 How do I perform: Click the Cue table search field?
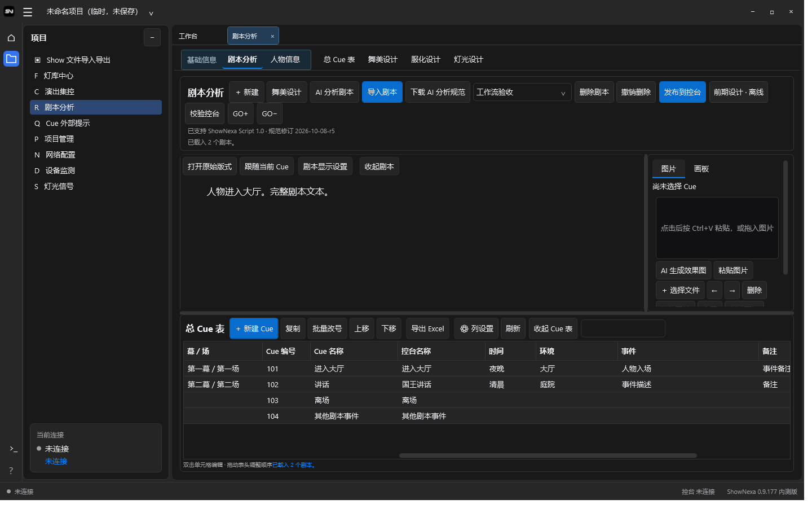[623, 329]
